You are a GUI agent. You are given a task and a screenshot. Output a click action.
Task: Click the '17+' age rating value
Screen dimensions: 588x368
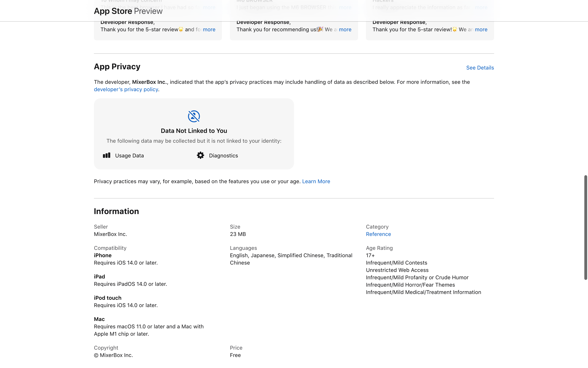pyautogui.click(x=370, y=255)
